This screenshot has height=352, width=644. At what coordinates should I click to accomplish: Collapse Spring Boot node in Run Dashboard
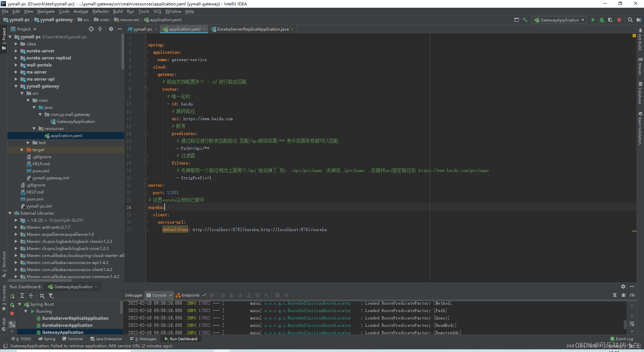[x=19, y=304]
